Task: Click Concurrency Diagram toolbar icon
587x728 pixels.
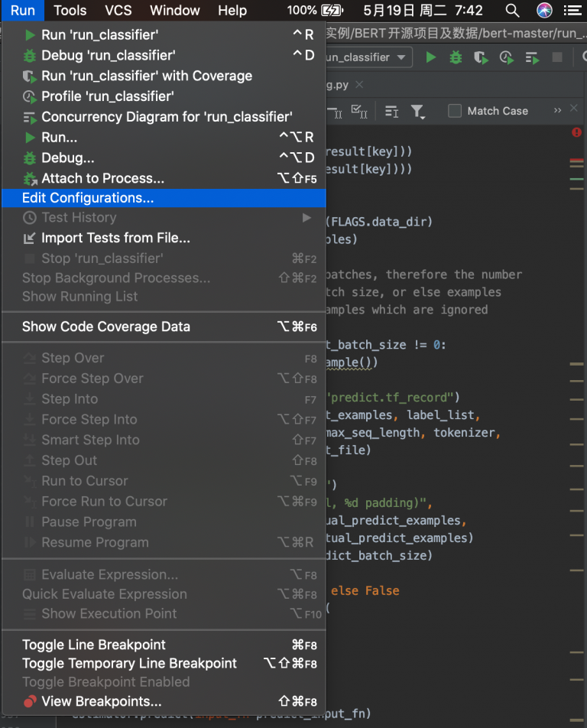Action: [x=532, y=57]
